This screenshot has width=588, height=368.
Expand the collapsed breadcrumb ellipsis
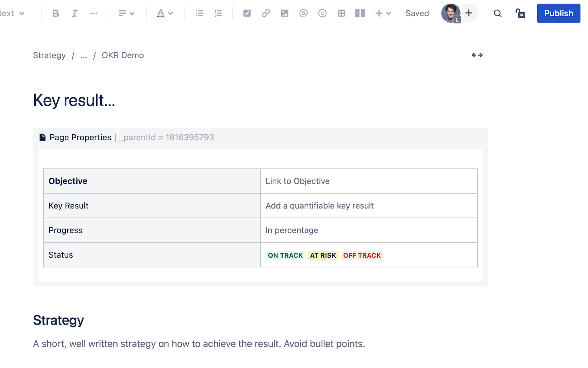83,56
